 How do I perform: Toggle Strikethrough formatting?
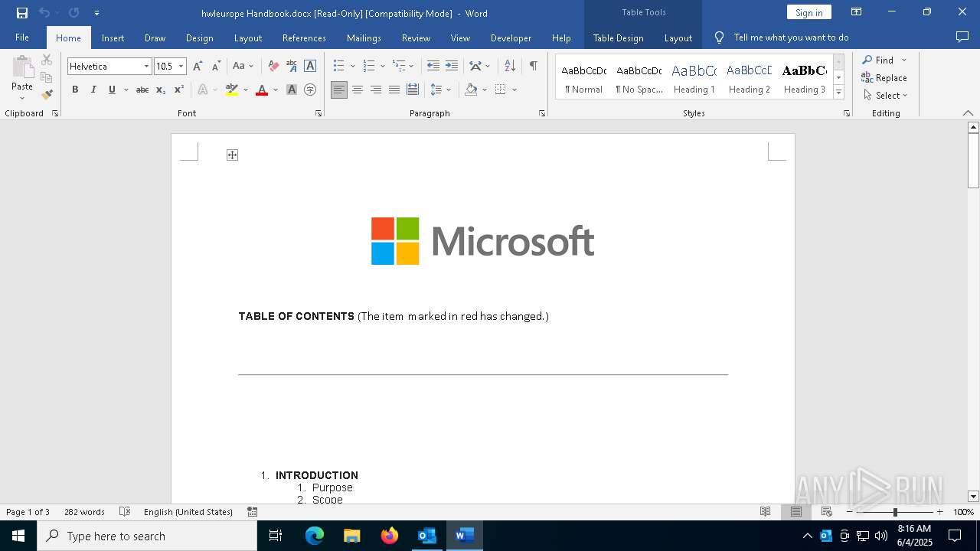[x=142, y=90]
